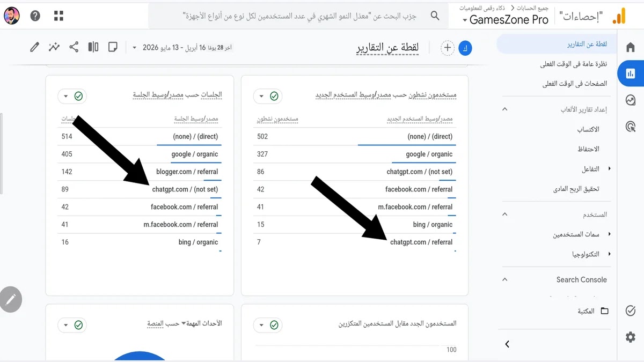Click the edit pencil icon in toolbar

[35, 47]
